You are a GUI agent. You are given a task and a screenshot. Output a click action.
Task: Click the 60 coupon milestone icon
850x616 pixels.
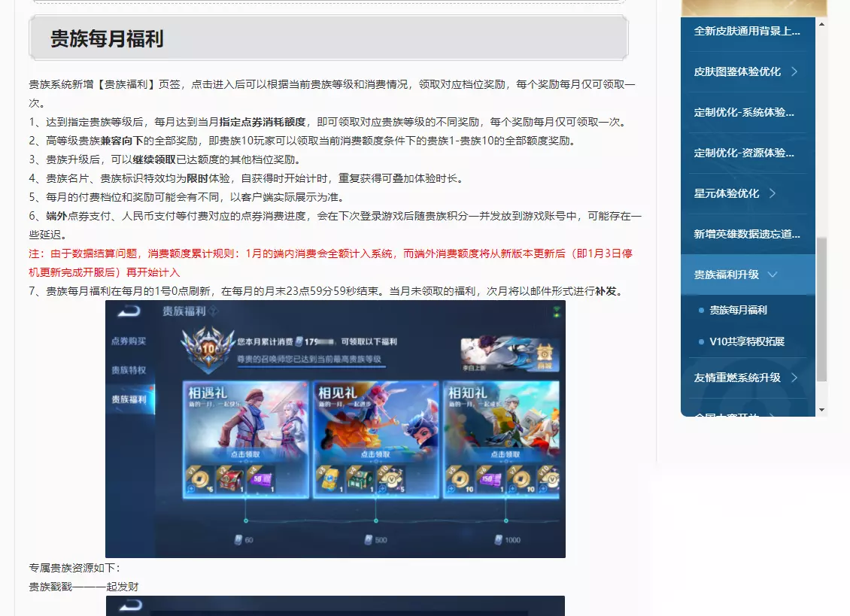coord(238,539)
